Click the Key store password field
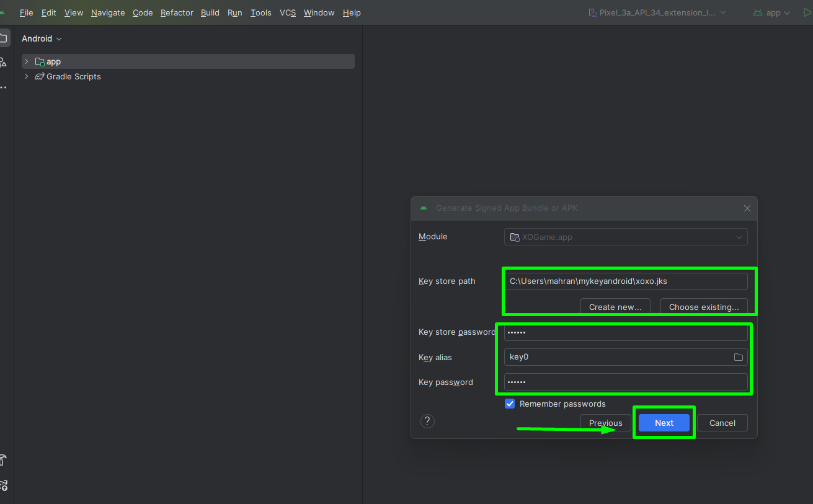The image size is (813, 504). pyautogui.click(x=625, y=332)
